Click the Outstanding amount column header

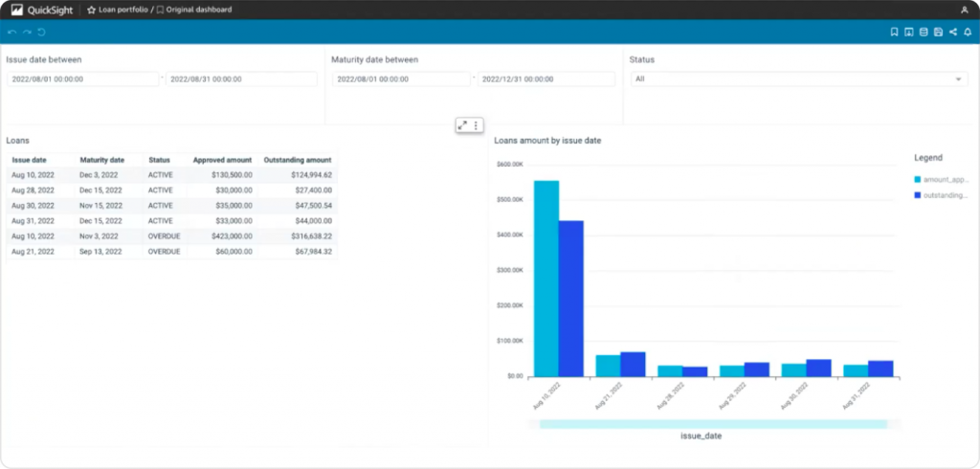[x=298, y=160]
